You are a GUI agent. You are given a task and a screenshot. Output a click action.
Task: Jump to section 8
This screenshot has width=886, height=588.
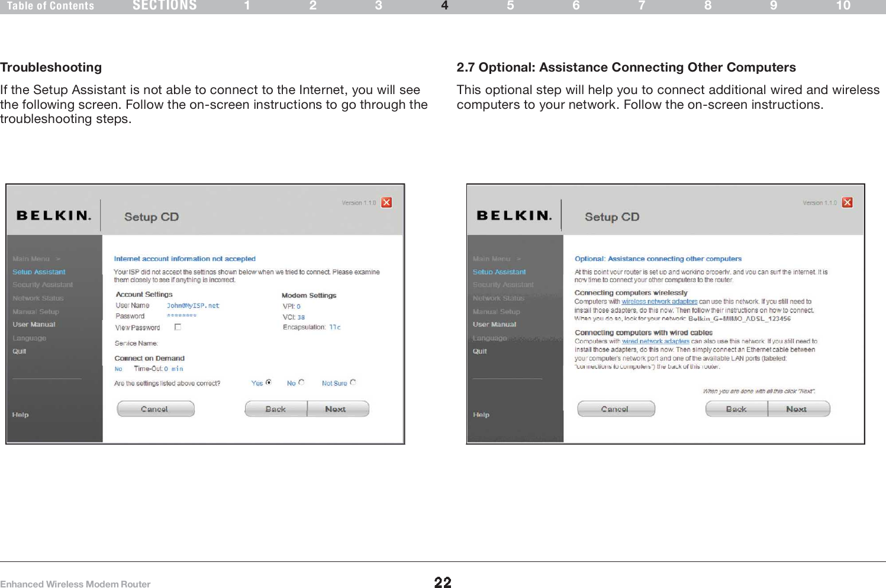tap(708, 6)
